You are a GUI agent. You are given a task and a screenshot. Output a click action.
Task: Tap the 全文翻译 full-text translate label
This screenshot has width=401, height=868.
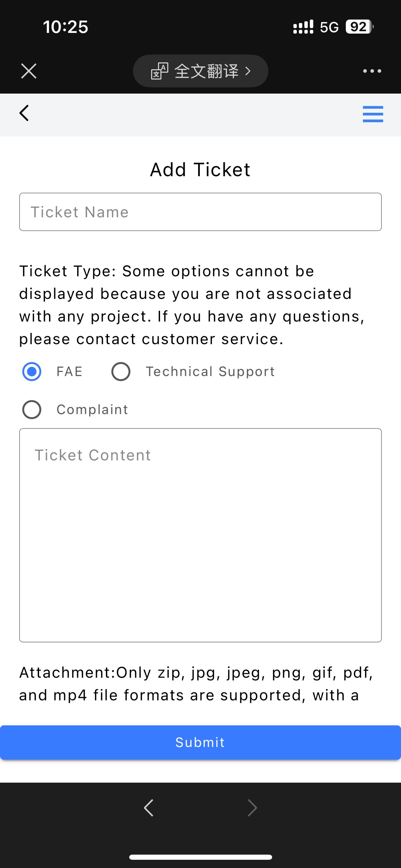tap(206, 71)
